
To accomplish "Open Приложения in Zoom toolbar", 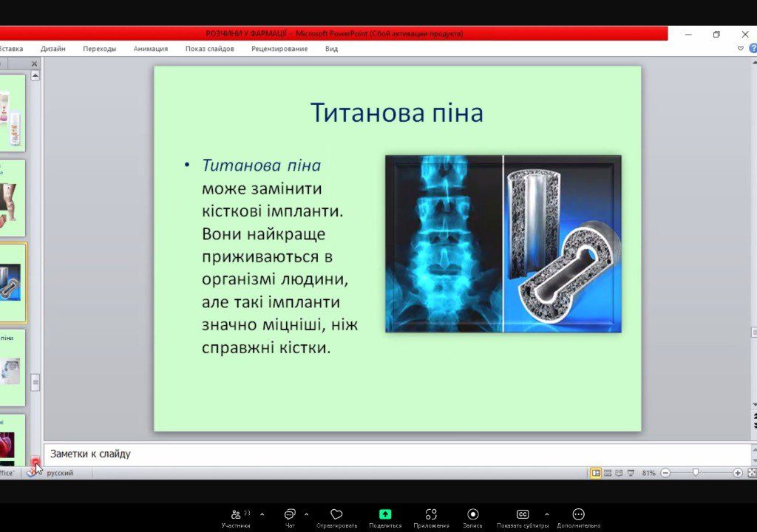I will (x=431, y=518).
